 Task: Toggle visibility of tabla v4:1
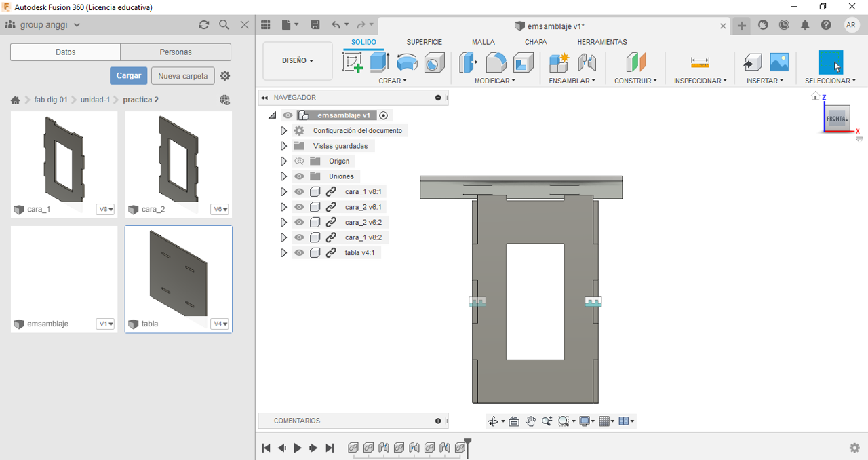coord(299,253)
